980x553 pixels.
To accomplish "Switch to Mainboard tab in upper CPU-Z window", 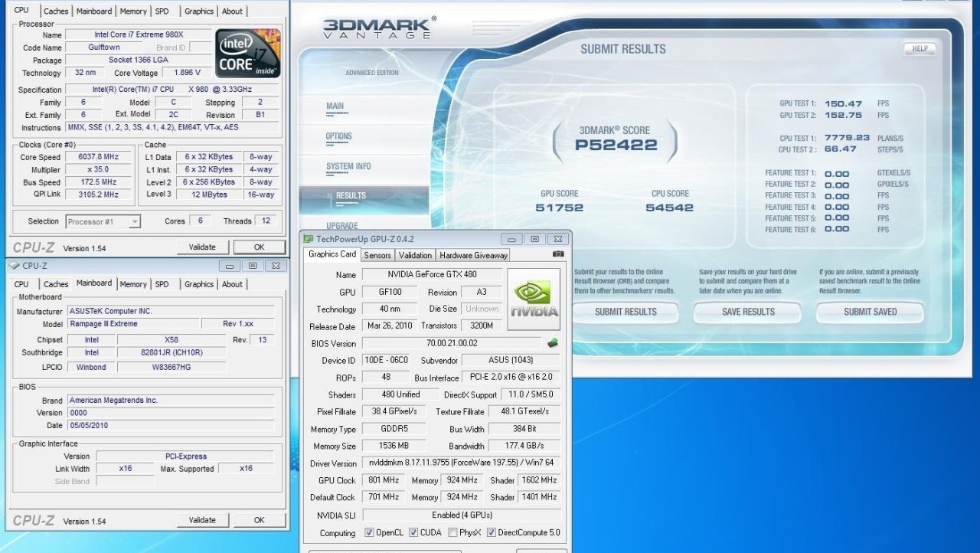I will pos(94,11).
